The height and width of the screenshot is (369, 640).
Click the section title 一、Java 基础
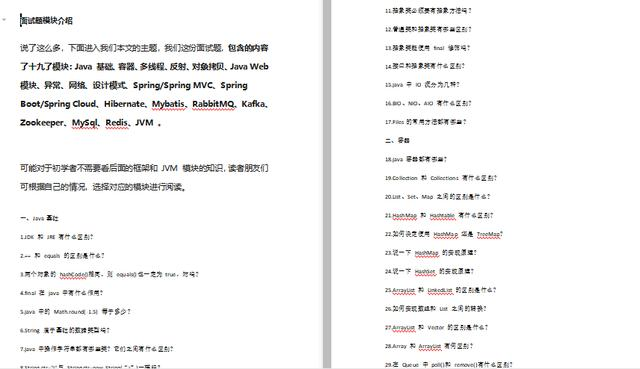coord(39,218)
